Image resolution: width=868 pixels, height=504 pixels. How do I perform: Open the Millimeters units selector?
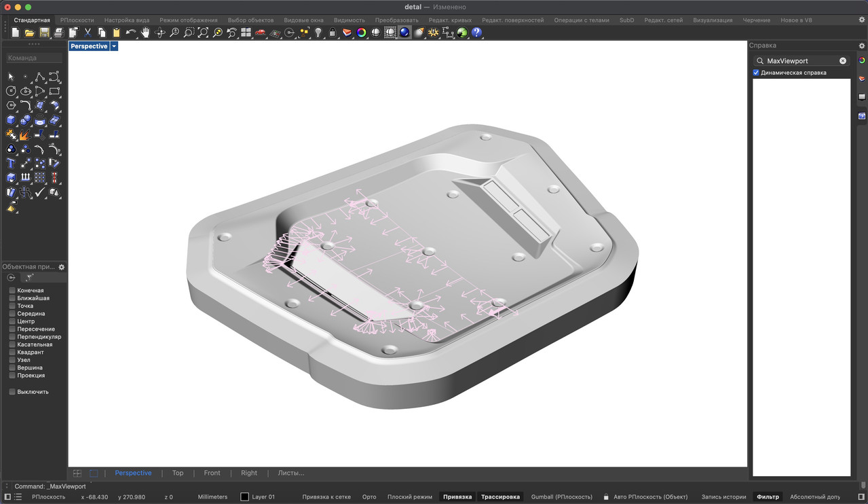pyautogui.click(x=212, y=497)
